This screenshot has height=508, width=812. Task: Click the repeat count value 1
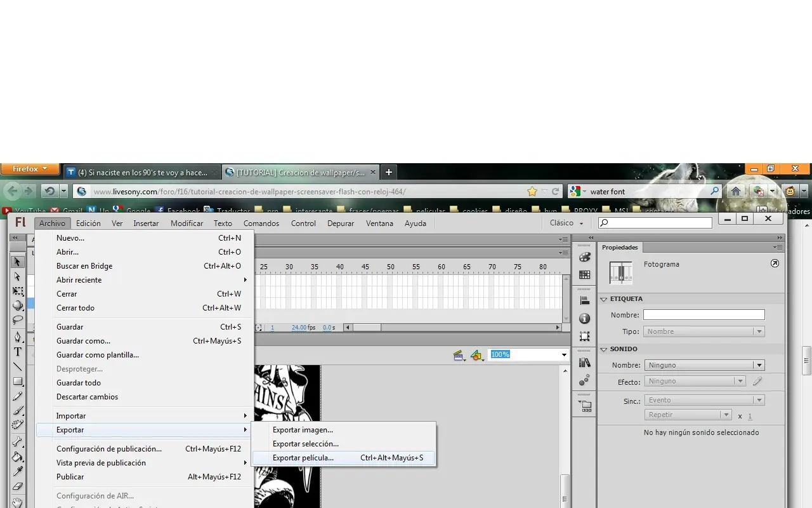click(x=750, y=417)
